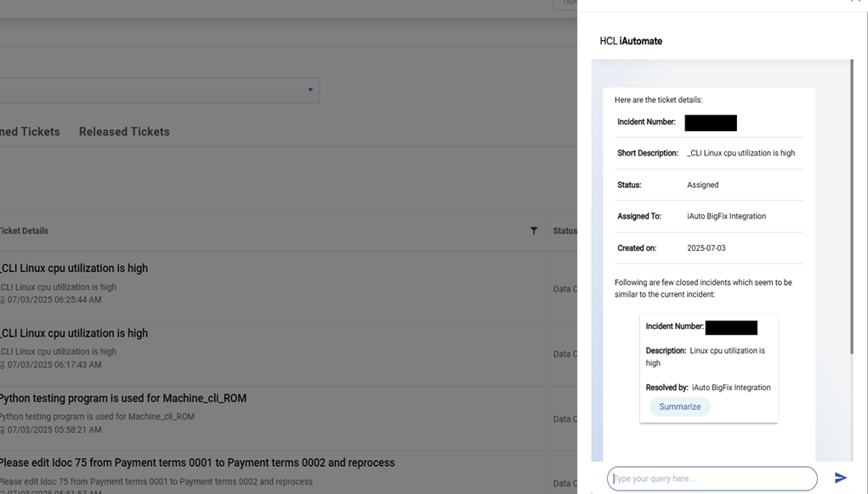The width and height of the screenshot is (868, 494).
Task: Click the send arrow icon in chat
Action: click(840, 478)
